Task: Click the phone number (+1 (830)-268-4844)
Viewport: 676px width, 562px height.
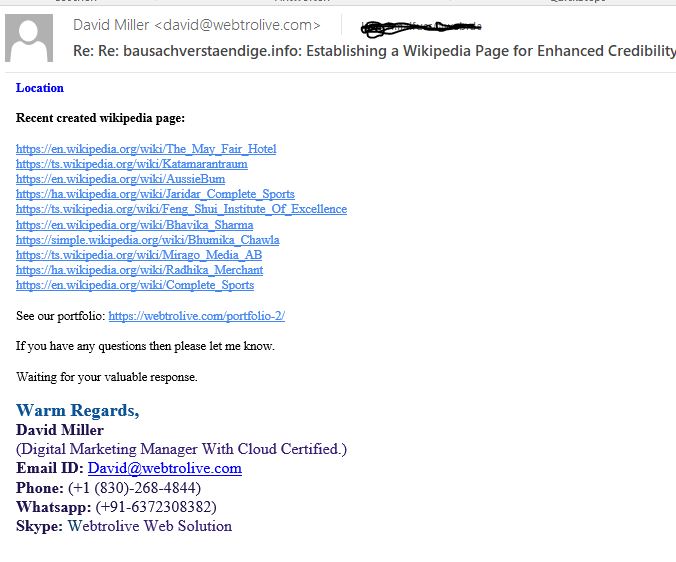Action: 135,488
